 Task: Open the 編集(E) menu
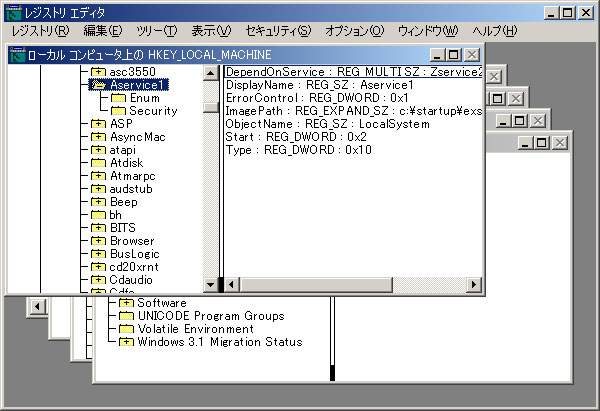click(x=103, y=31)
